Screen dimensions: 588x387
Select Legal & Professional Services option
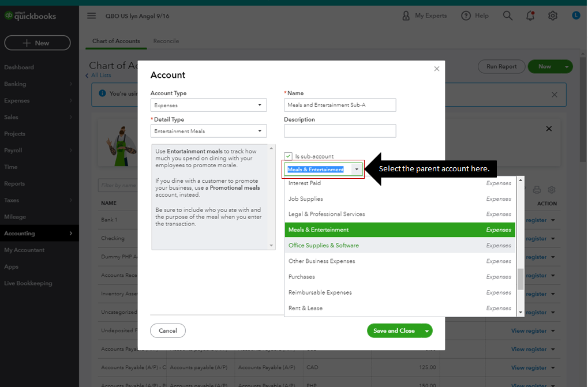tap(400, 215)
